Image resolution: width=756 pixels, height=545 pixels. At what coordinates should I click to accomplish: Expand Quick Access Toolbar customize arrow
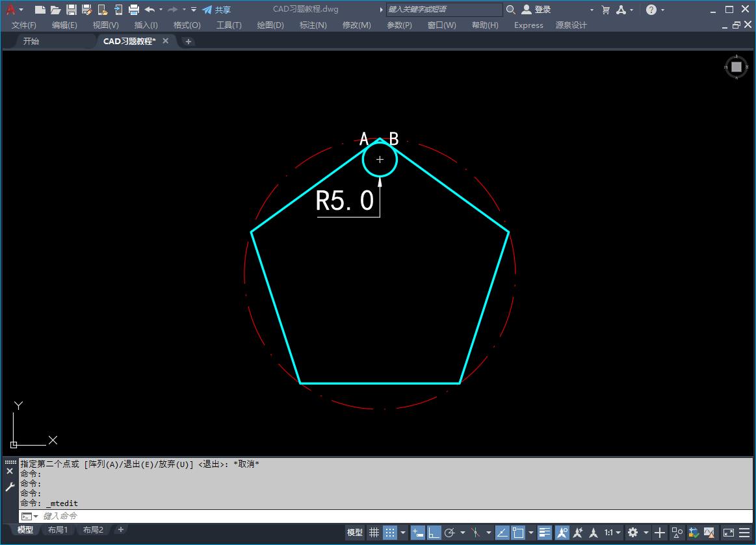pyautogui.click(x=194, y=9)
